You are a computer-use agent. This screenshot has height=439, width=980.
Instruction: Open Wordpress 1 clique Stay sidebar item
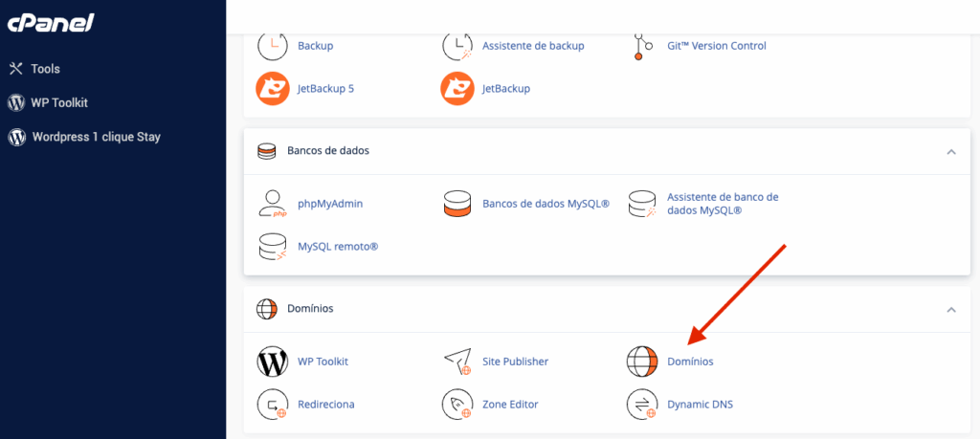click(x=96, y=137)
